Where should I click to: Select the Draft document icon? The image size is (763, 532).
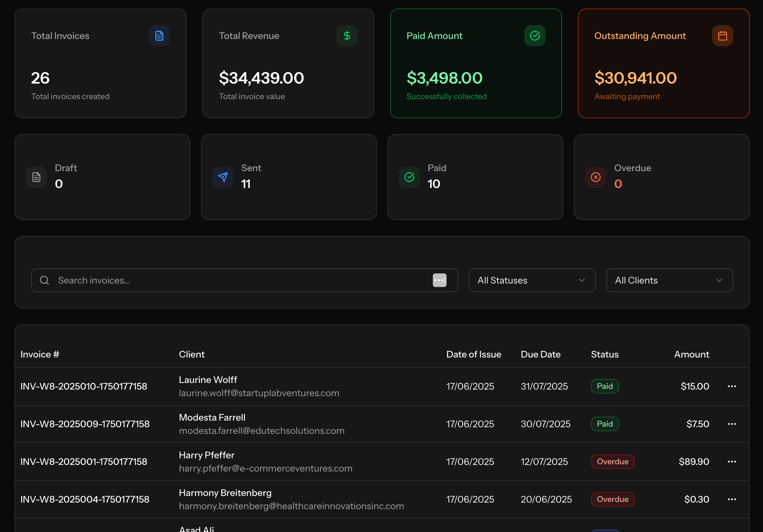36,177
